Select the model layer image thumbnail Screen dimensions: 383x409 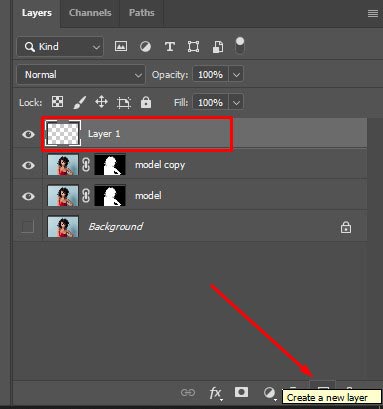coord(63,196)
